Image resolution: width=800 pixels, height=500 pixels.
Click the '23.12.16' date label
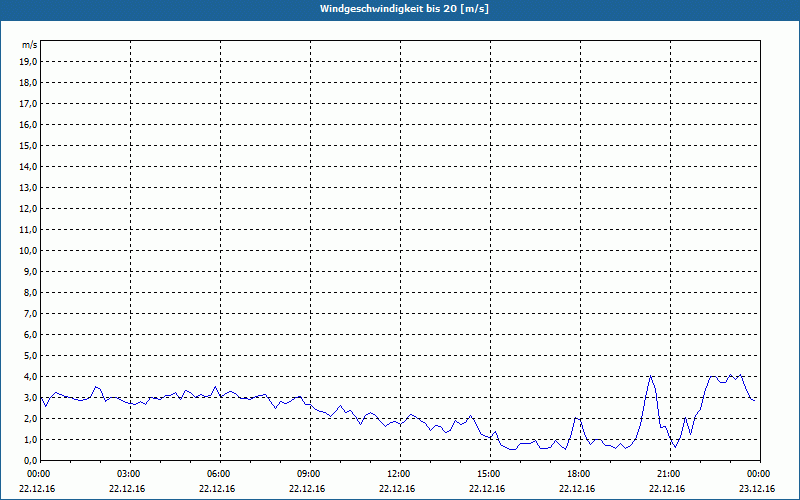coord(757,489)
